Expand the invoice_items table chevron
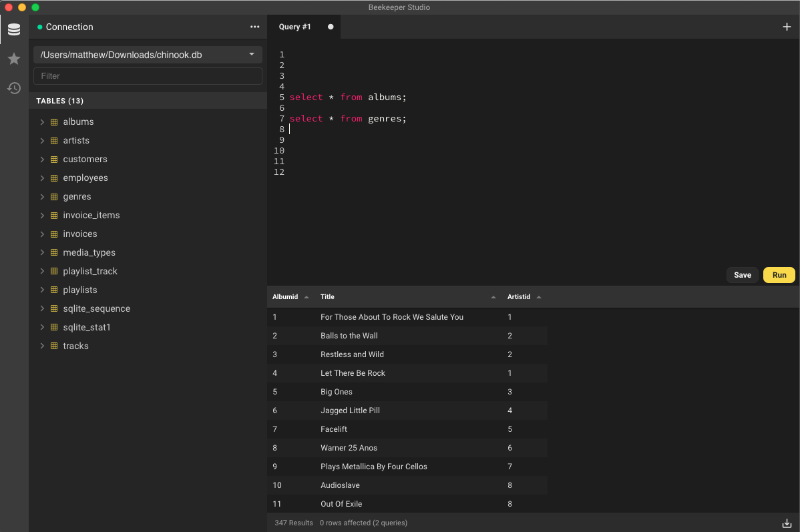Viewport: 800px width, 532px height. point(42,215)
